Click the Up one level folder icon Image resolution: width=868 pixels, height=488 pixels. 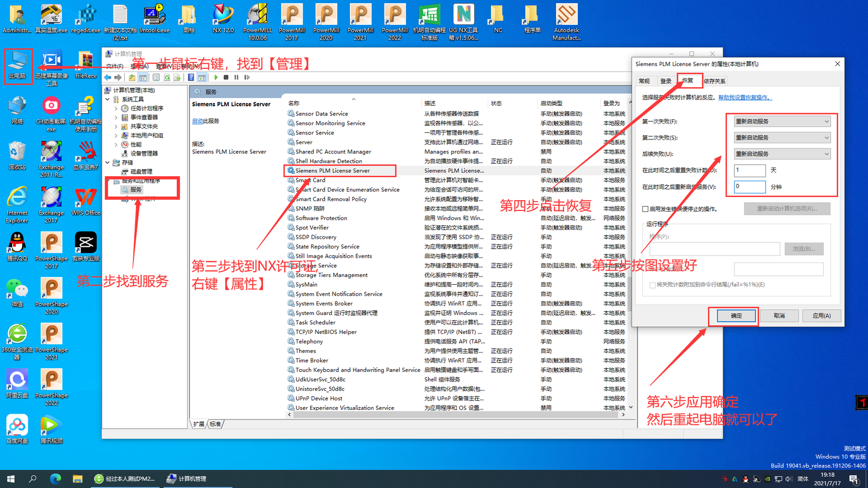(x=132, y=78)
